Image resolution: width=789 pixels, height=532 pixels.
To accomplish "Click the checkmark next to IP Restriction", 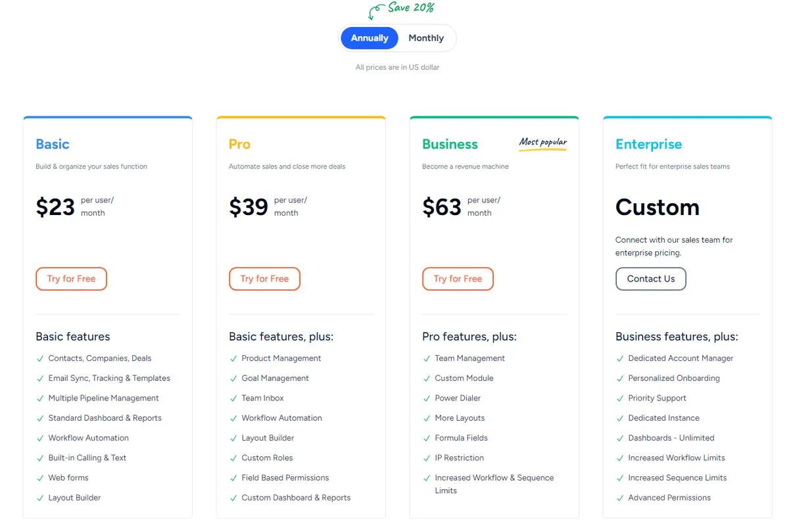I will 426,458.
